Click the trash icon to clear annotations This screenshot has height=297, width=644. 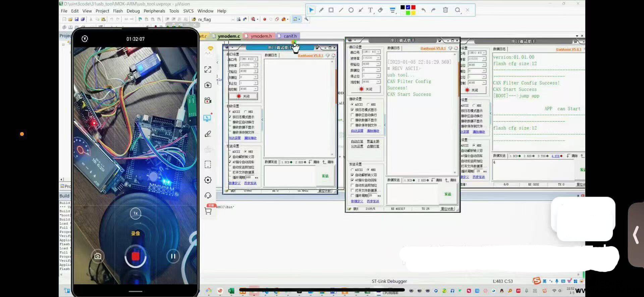point(445,10)
